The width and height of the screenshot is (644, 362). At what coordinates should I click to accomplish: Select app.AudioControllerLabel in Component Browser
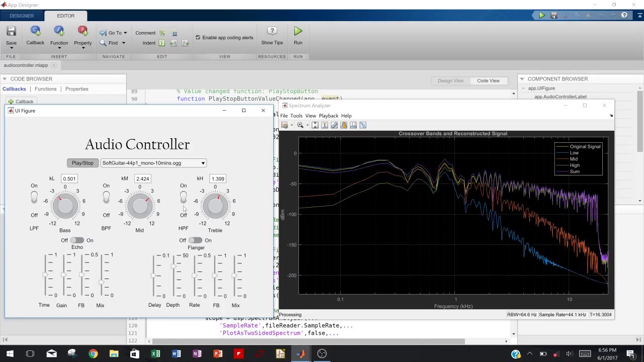(x=560, y=97)
